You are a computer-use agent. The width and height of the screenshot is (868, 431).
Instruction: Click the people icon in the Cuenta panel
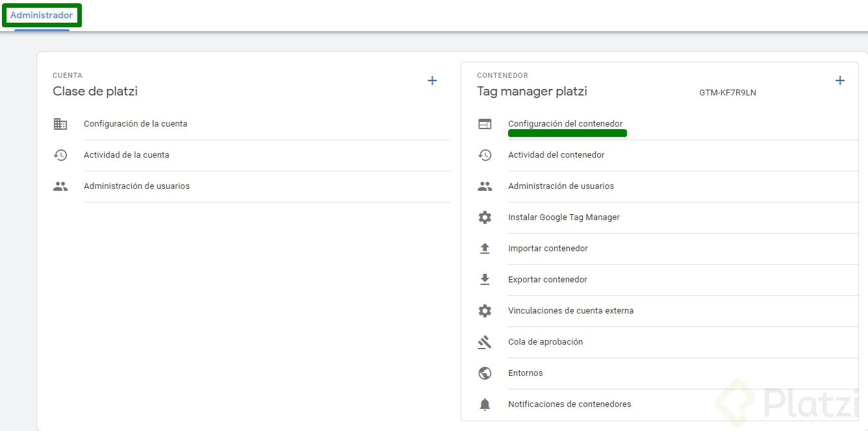tap(60, 186)
